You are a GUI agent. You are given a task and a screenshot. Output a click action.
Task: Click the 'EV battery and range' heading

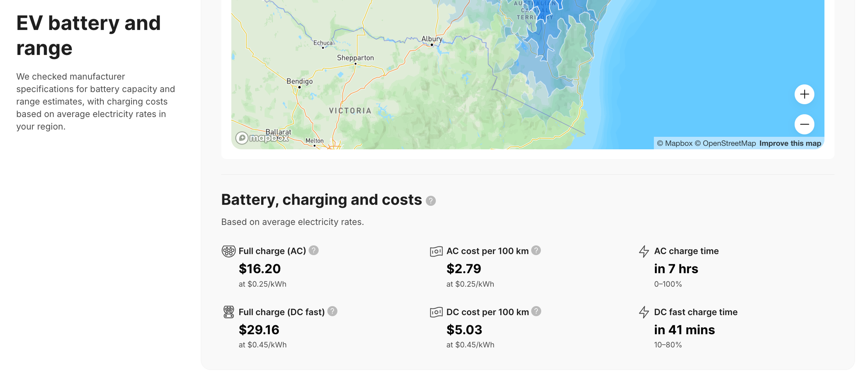(88, 35)
